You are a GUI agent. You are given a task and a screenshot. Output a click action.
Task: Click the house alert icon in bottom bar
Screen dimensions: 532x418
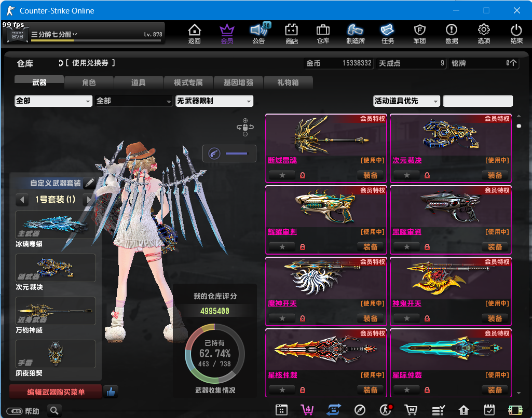coord(463,410)
